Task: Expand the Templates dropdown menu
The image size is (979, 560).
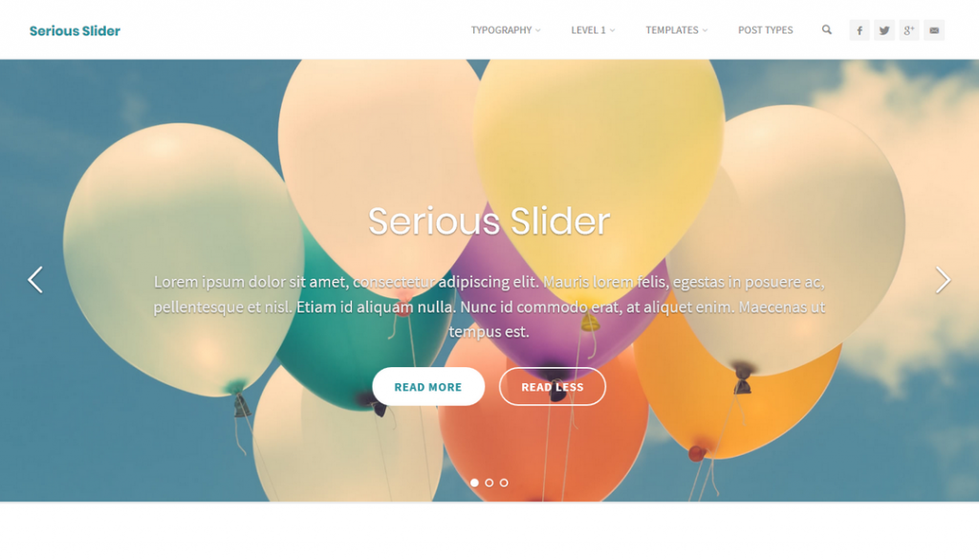Action: click(677, 30)
